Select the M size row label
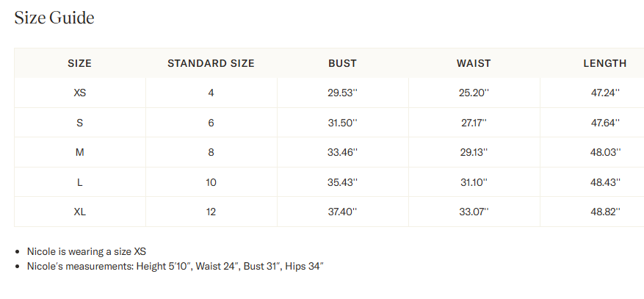Screen dimensions: 644x299 point(79,152)
